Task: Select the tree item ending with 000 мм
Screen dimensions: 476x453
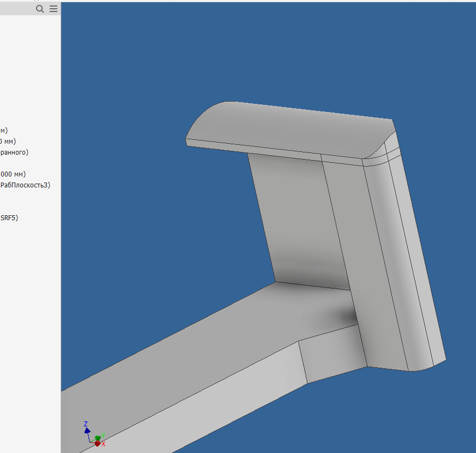Action: [x=12, y=174]
